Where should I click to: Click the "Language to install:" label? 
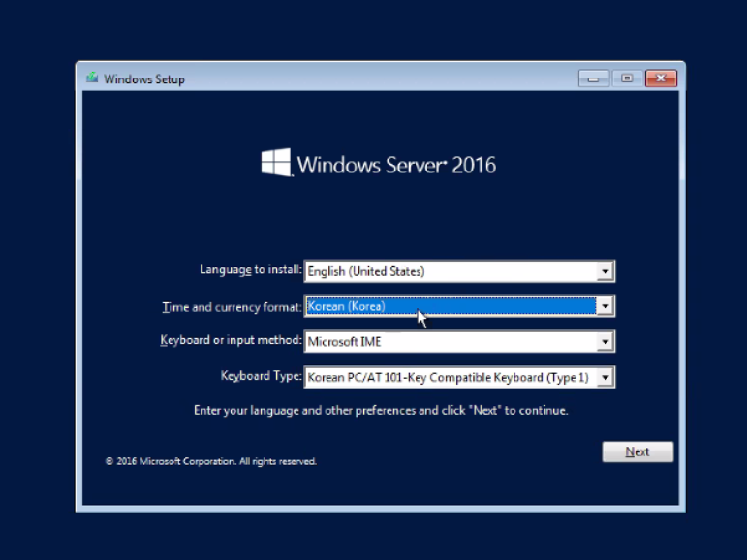pyautogui.click(x=251, y=269)
